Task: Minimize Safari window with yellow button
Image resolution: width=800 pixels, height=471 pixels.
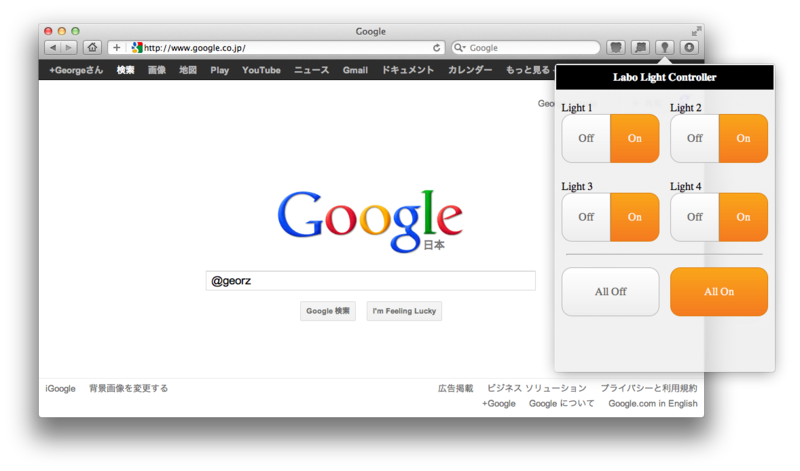Action: 62,31
